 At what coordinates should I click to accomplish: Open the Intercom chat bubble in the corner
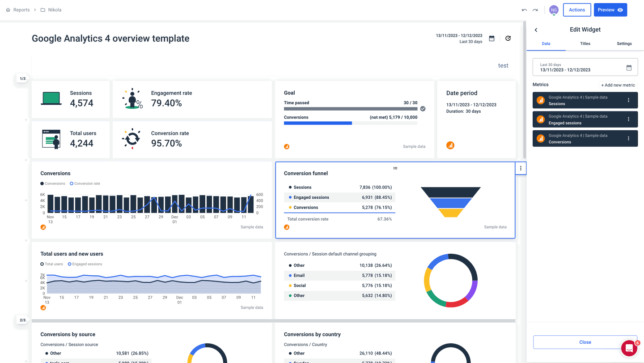coord(629,348)
